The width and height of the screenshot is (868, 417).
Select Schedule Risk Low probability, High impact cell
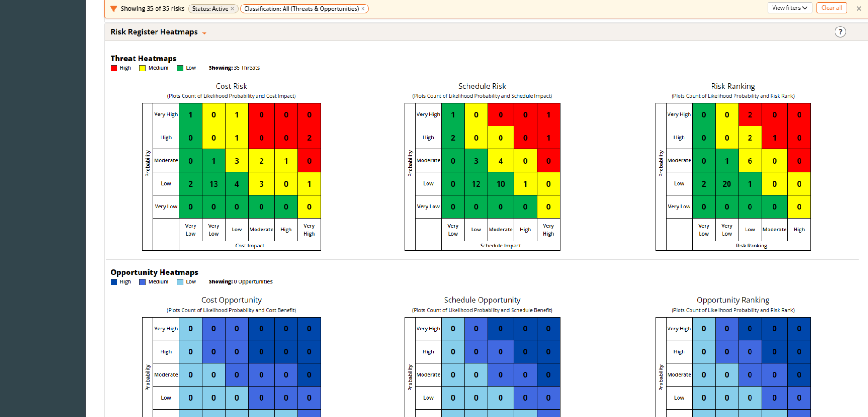525,184
